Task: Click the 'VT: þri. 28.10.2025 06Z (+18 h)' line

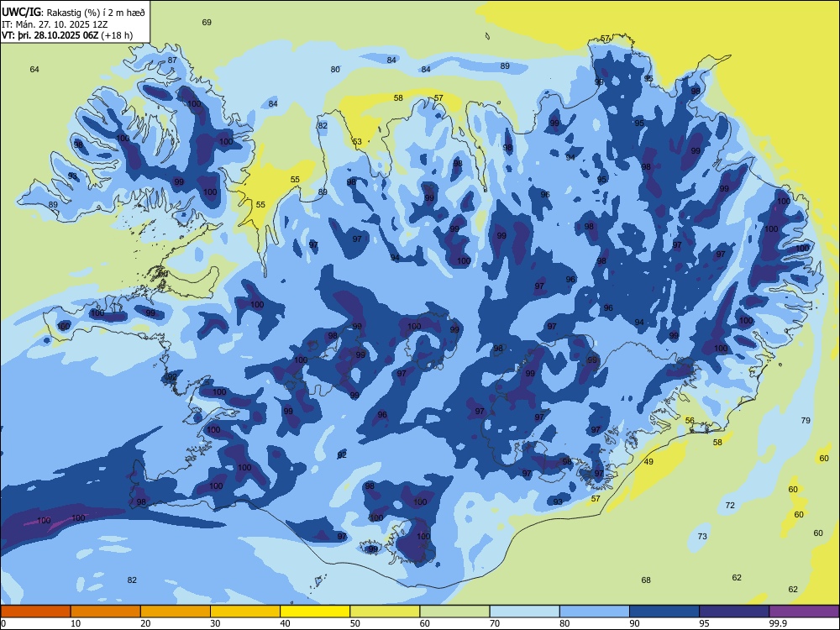Action: click(67, 35)
